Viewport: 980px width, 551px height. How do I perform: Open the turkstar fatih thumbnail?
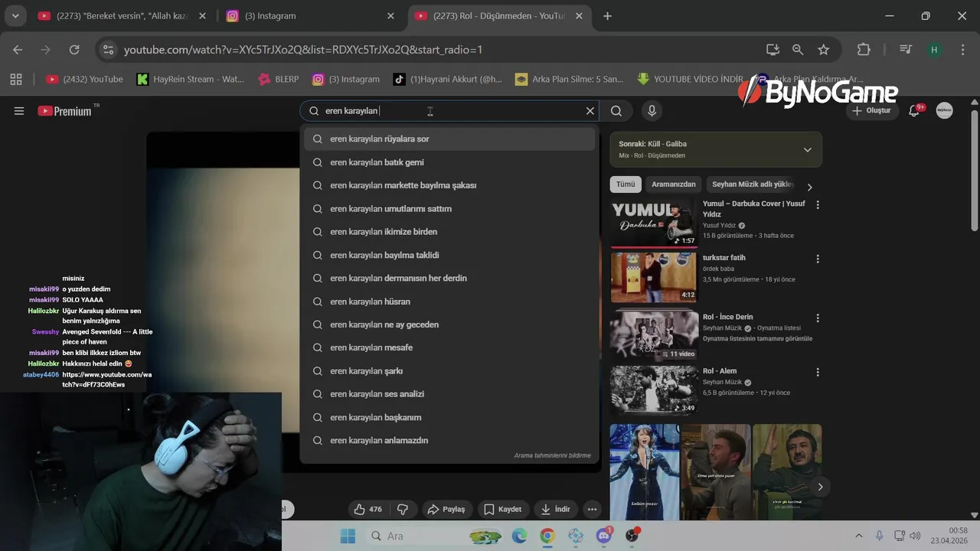(x=654, y=278)
